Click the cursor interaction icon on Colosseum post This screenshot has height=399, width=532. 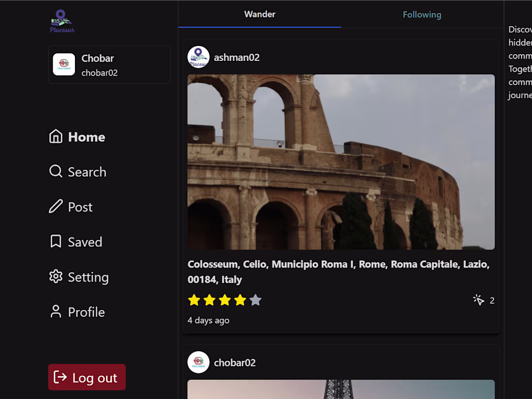coord(478,300)
